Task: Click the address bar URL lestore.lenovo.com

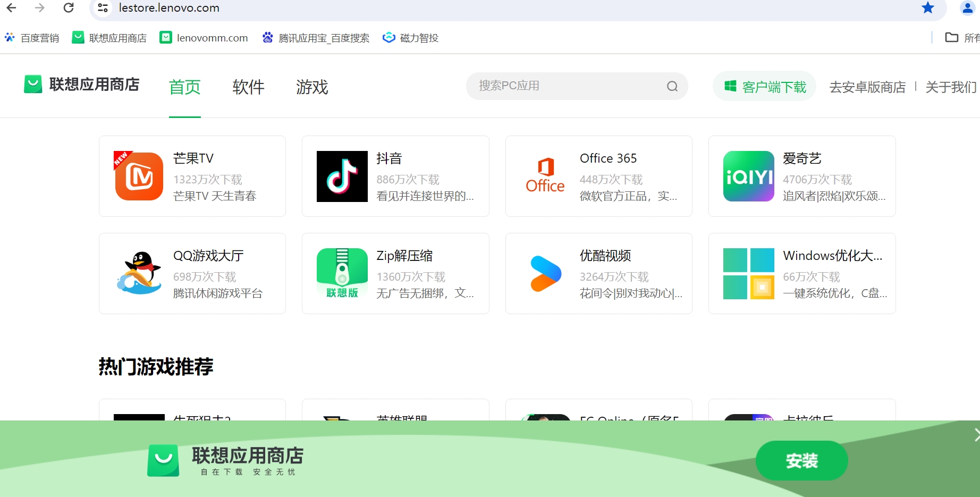Action: 169,8
